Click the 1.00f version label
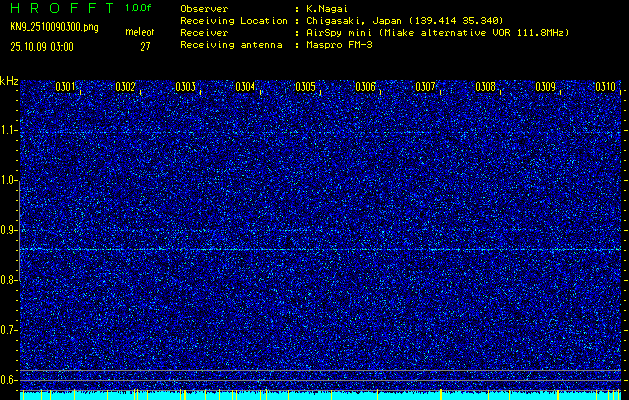 [139, 7]
